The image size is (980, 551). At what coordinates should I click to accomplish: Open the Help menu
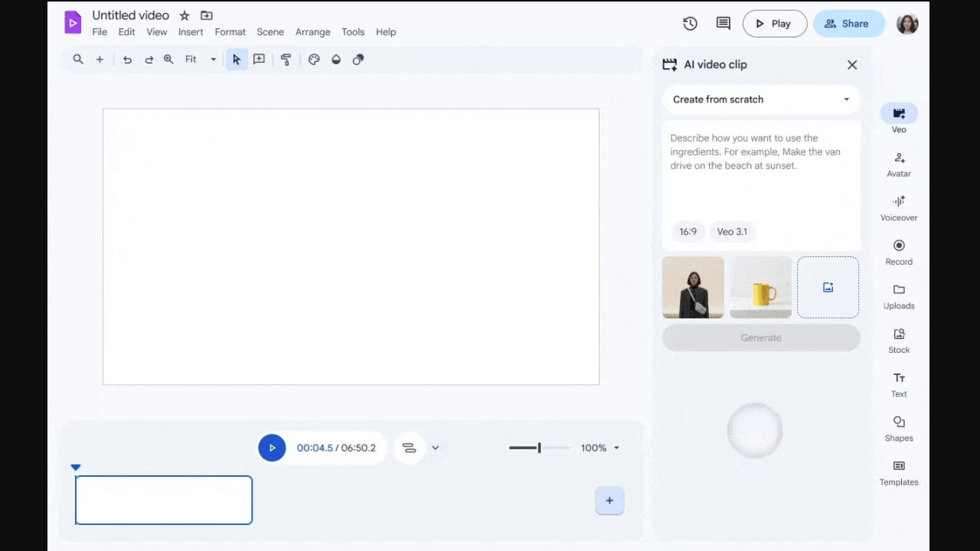386,32
